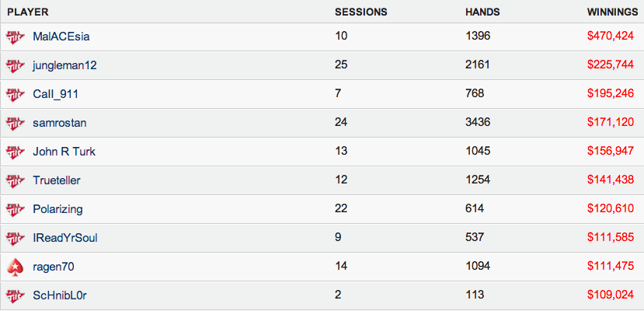The image size is (644, 311).
Task: Sort by the HANDS column header
Action: coord(482,12)
